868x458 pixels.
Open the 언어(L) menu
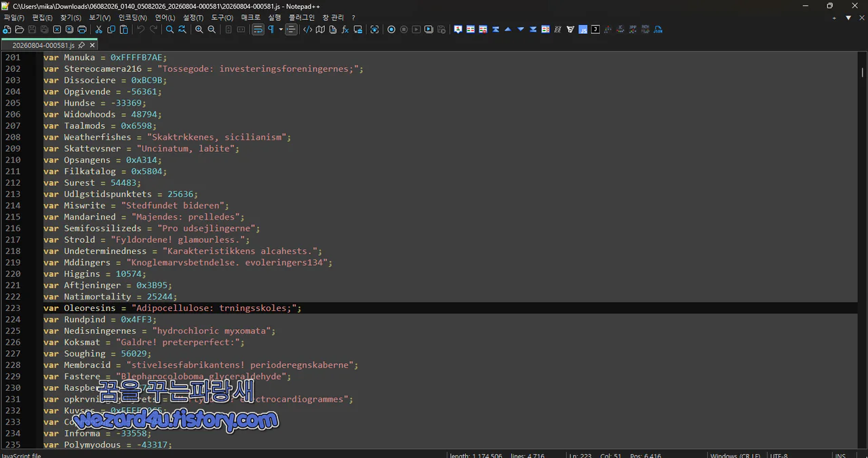point(165,18)
